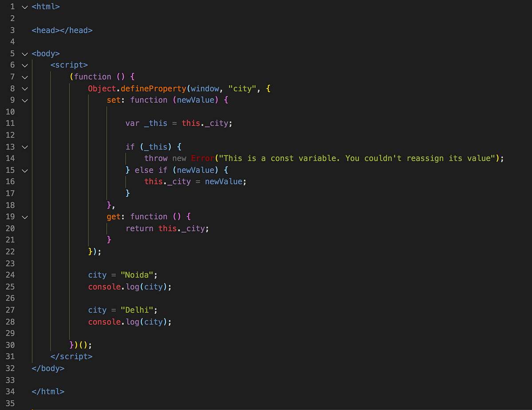Screen dimensions: 532x410
Task: Collapse the if statement on line 13
Action: click(x=24, y=147)
